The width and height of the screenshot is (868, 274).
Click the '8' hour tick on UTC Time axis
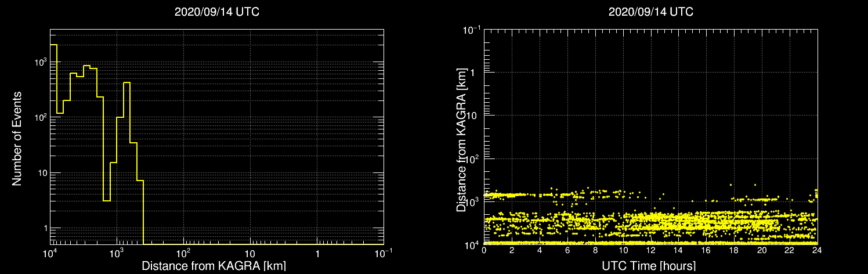[x=595, y=250]
